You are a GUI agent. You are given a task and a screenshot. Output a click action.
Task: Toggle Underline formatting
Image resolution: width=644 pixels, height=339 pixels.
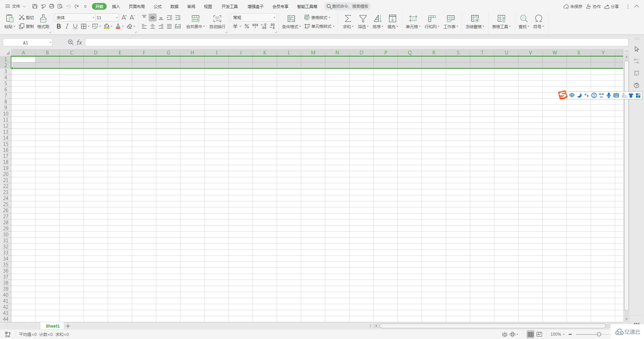pyautogui.click(x=75, y=26)
